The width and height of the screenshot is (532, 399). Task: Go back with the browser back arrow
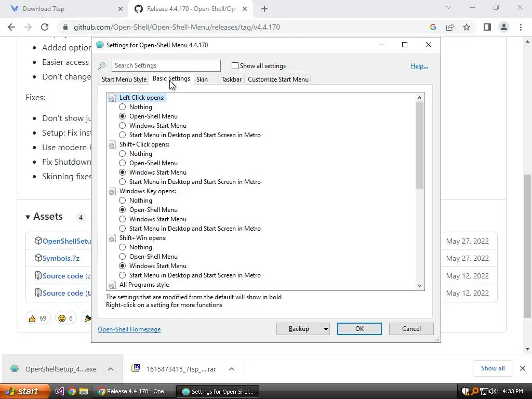(11, 27)
